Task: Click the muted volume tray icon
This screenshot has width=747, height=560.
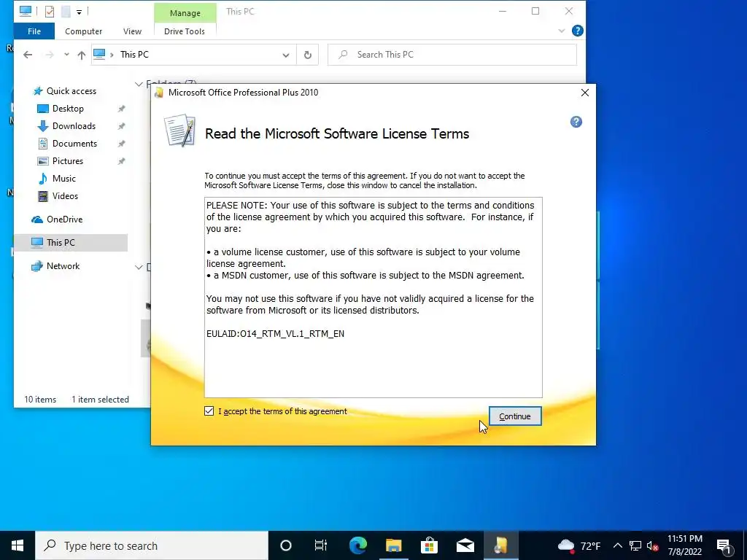Action: (x=653, y=545)
